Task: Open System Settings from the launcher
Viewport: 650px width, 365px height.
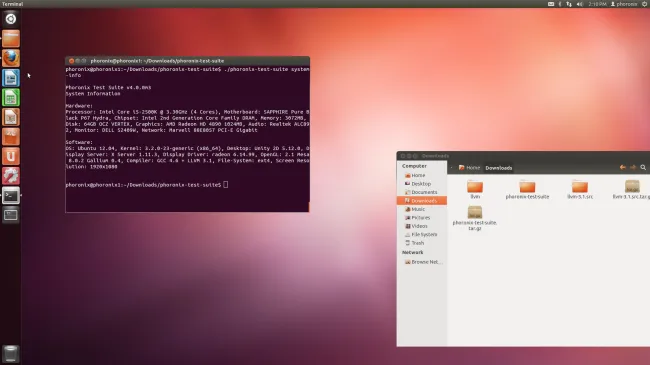Action: [x=11, y=176]
